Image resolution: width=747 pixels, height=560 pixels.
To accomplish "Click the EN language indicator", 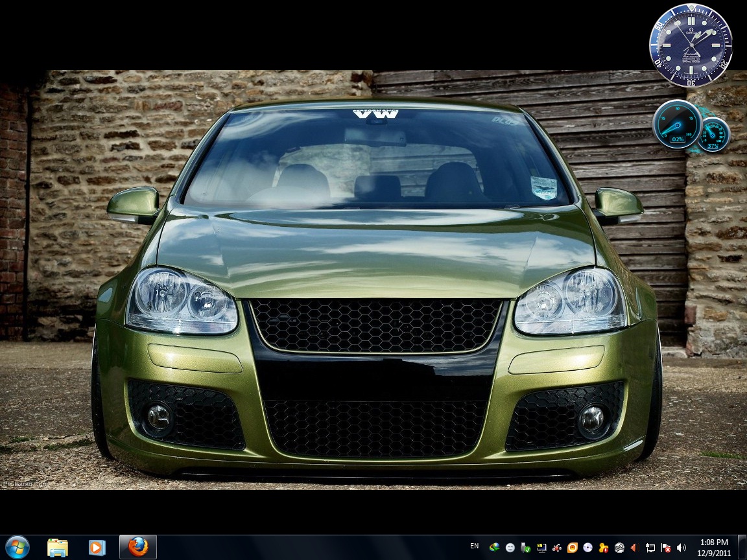I will 475,546.
